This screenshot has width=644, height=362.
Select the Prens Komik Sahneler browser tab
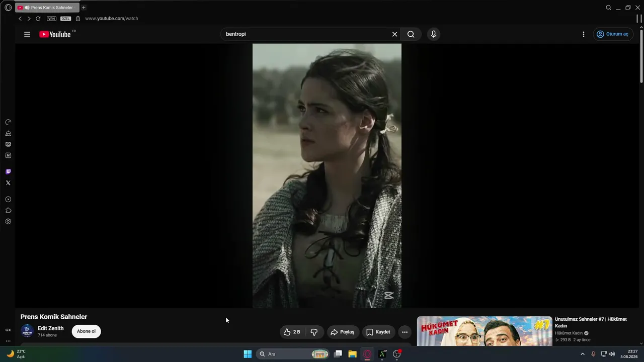48,8
